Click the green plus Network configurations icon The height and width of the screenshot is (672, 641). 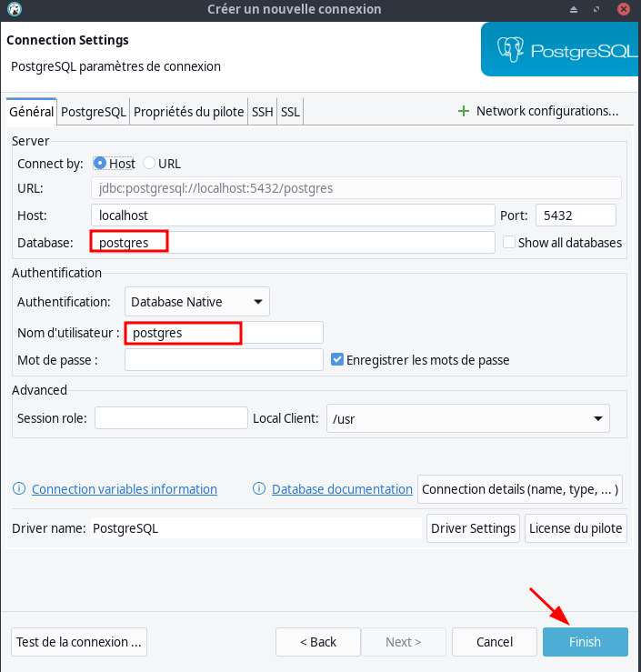[x=463, y=112]
